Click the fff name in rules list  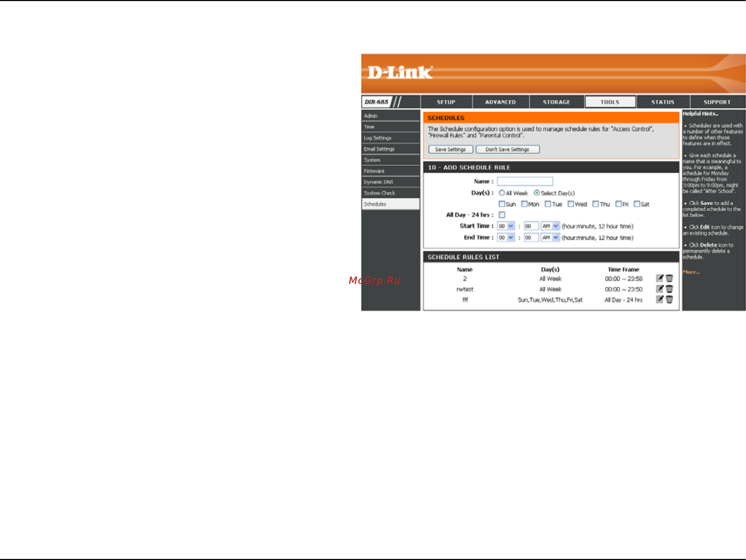(465, 300)
